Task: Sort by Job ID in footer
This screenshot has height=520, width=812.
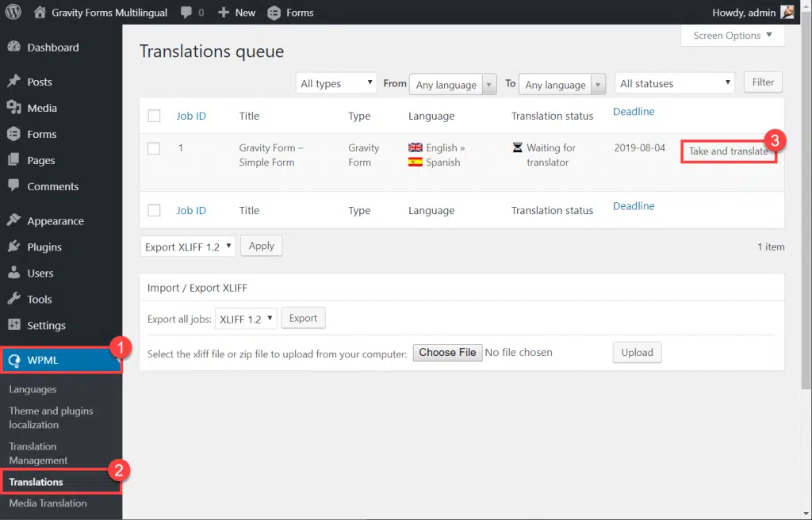Action: click(x=191, y=210)
